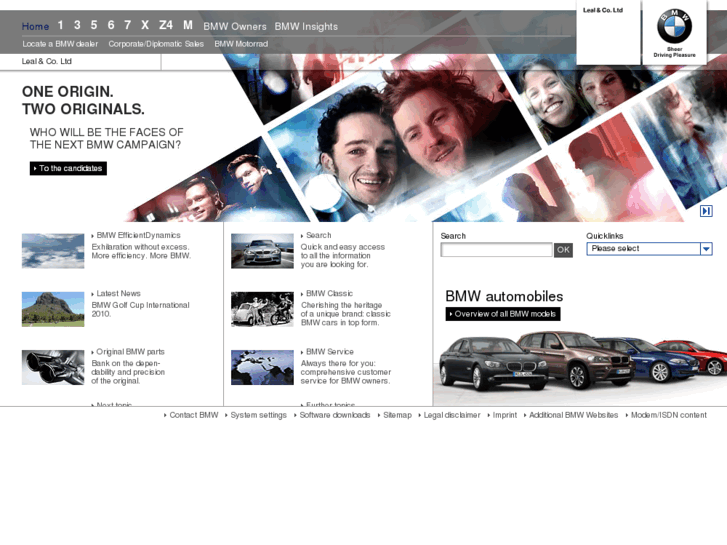This screenshot has height=545, width=727.
Task: Click the BMW roundel logo
Action: (x=674, y=26)
